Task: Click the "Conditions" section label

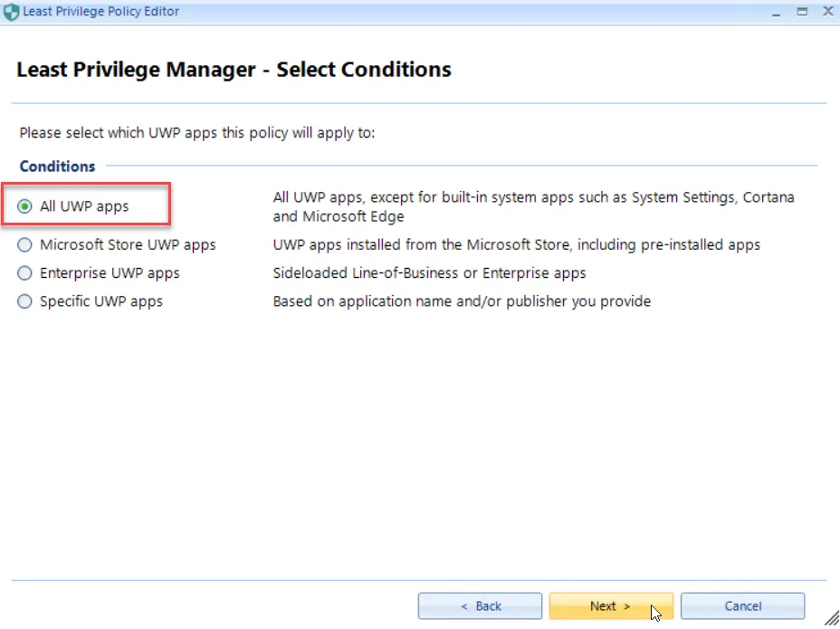Action: pos(56,166)
